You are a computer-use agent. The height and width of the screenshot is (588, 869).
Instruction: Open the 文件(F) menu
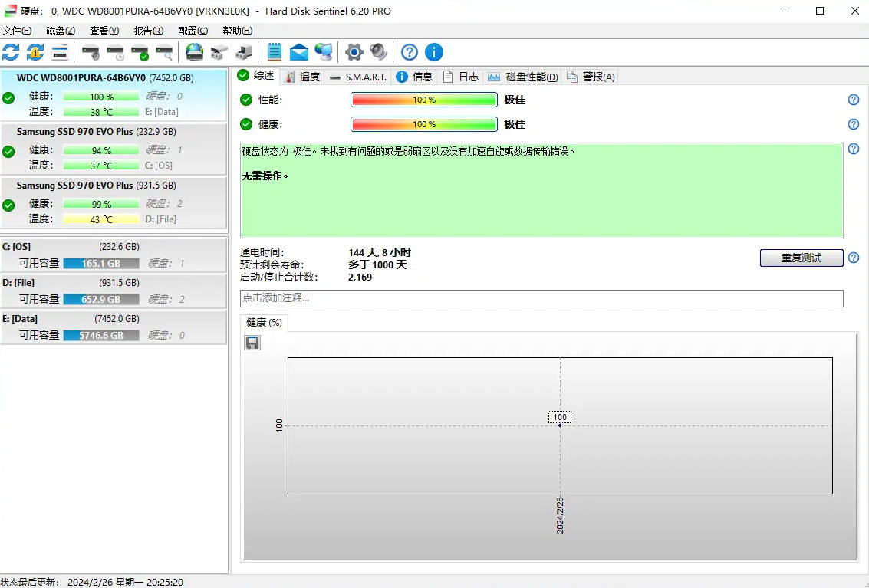coord(17,31)
